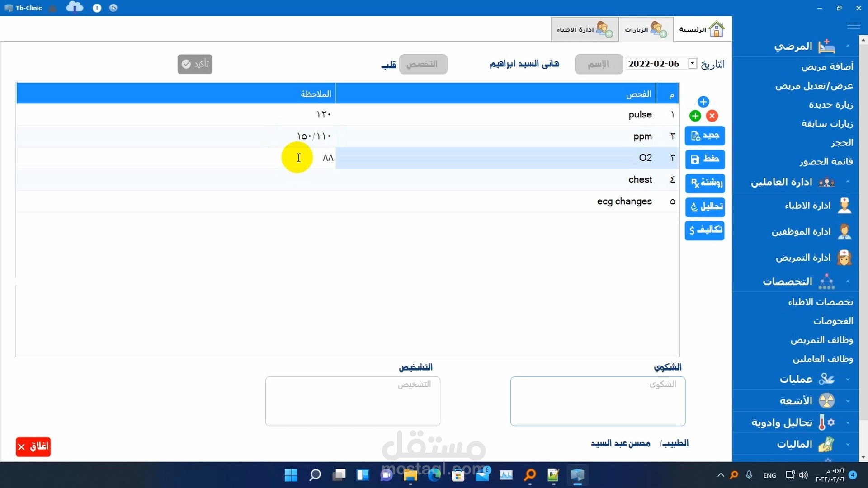The image size is (868, 488).
Task: Click the green add row icon
Action: click(x=695, y=116)
